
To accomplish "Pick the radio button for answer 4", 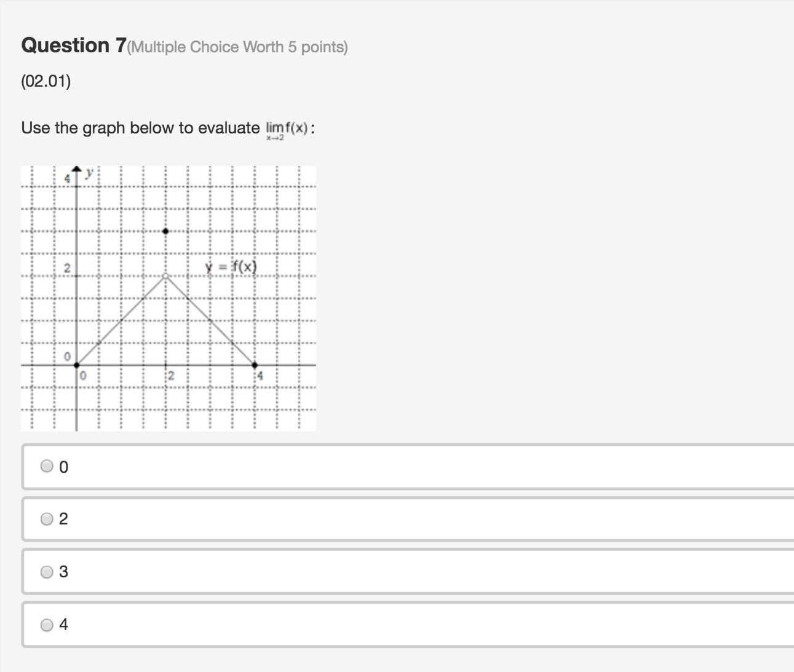I will [x=47, y=625].
